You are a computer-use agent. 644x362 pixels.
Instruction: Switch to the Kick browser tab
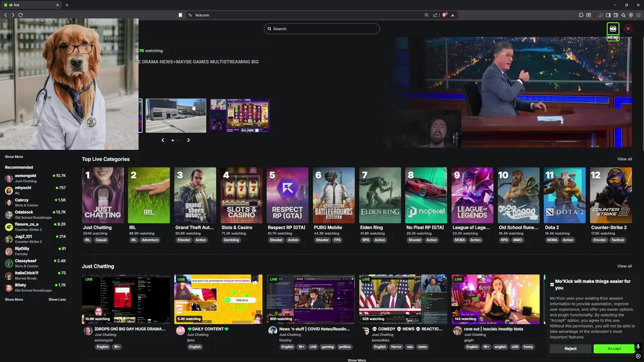click(31, 5)
